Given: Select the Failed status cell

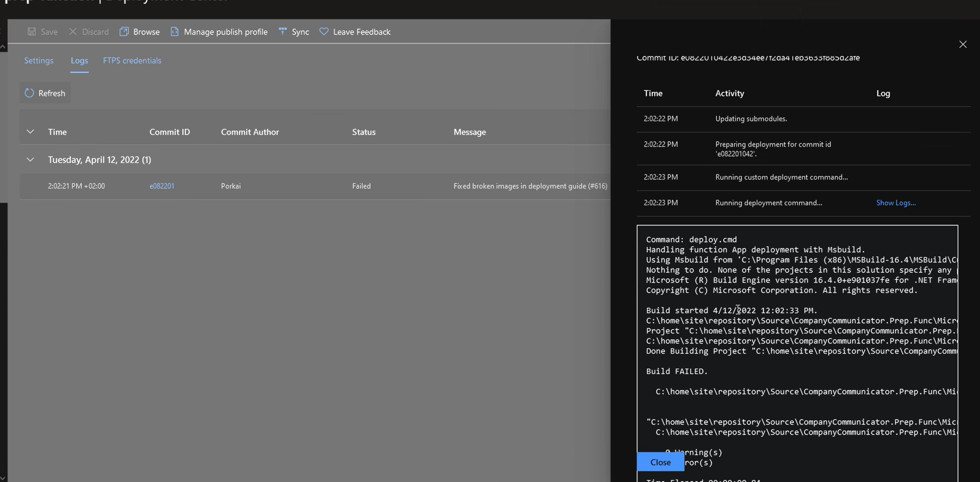Looking at the screenshot, I should tap(361, 186).
